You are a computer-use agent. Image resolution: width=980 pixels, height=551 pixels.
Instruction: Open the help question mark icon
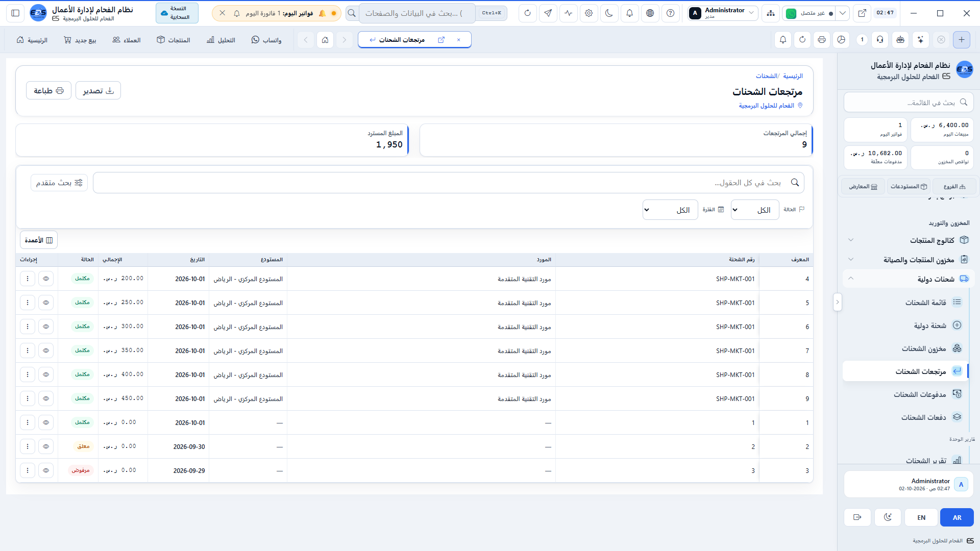click(x=671, y=13)
